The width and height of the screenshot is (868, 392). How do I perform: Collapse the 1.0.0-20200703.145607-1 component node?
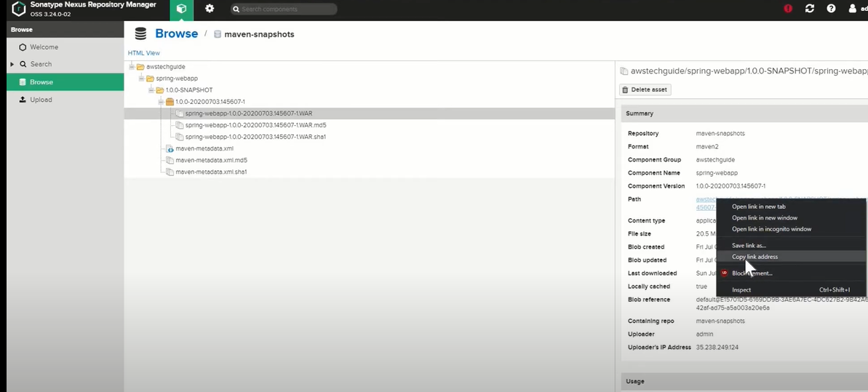(161, 102)
